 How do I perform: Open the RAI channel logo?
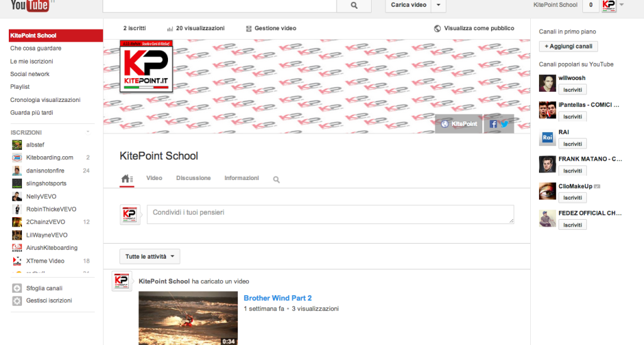548,137
